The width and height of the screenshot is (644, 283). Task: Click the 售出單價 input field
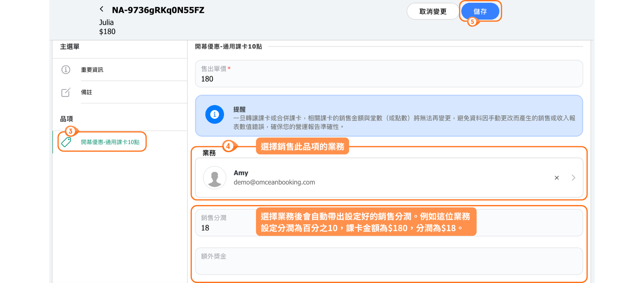389,79
